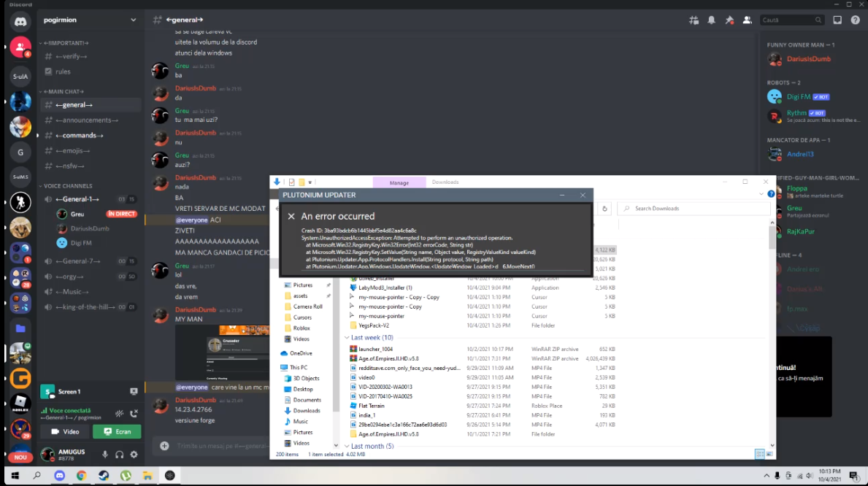Open the Windows notification center icon
Viewport: 868px width, 486px height.
(x=854, y=476)
